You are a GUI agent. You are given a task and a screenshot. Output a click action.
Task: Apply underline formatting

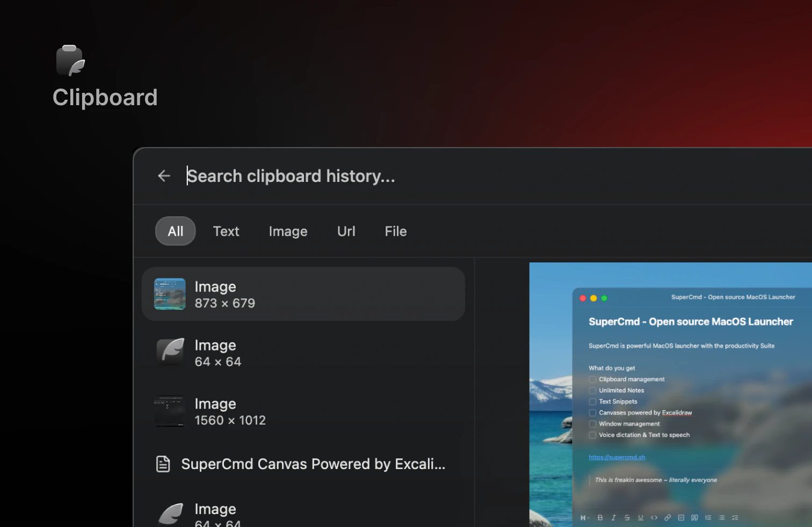pos(641,518)
